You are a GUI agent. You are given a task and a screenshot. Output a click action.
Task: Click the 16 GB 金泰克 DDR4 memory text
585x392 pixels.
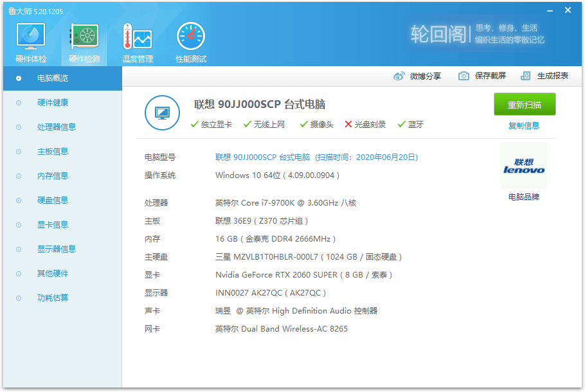point(275,239)
